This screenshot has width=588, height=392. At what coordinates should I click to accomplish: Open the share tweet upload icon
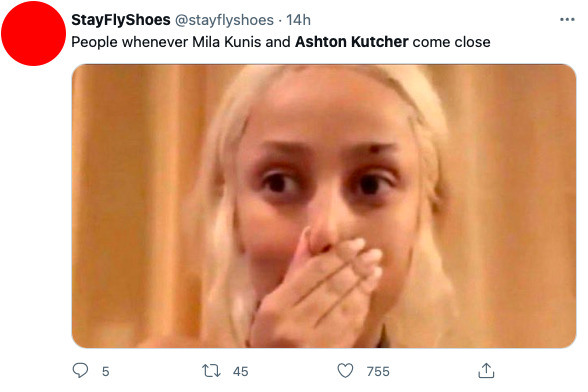click(486, 371)
